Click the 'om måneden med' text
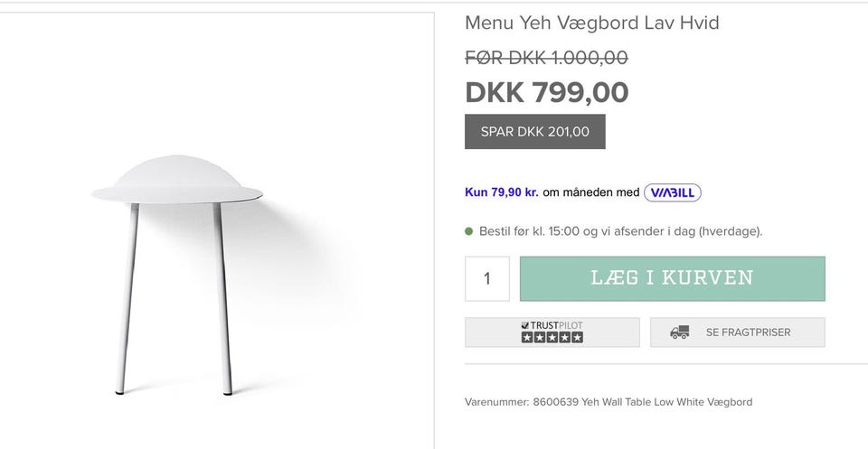The height and width of the screenshot is (449, 868). click(591, 192)
